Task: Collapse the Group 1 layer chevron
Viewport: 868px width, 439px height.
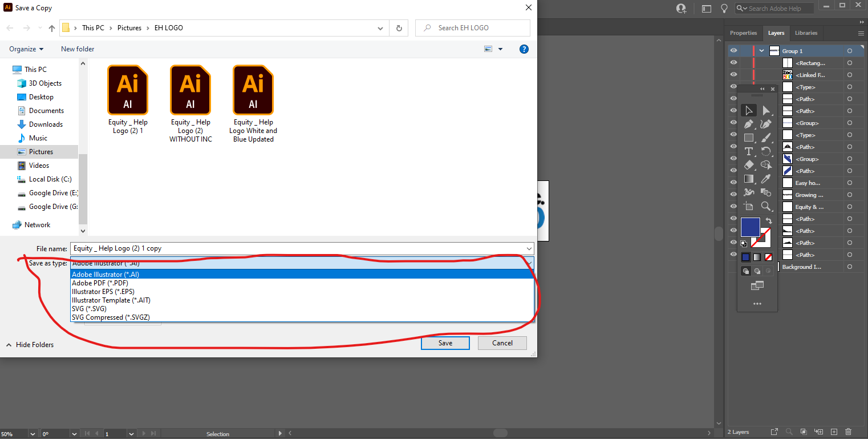Action: click(761, 51)
